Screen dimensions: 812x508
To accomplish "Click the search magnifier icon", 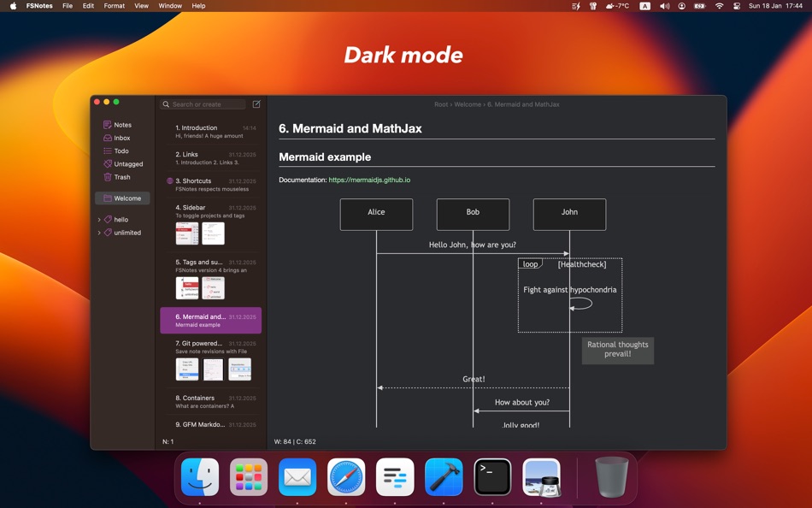I will tap(165, 103).
